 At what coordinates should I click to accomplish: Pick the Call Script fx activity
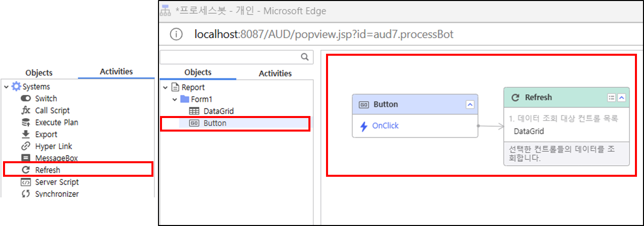point(52,110)
